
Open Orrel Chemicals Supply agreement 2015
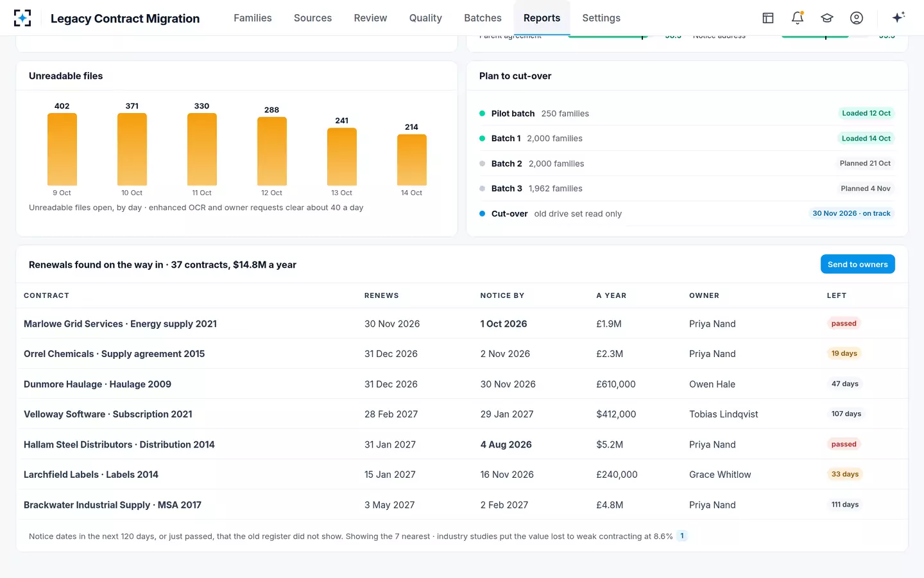pos(462,354)
